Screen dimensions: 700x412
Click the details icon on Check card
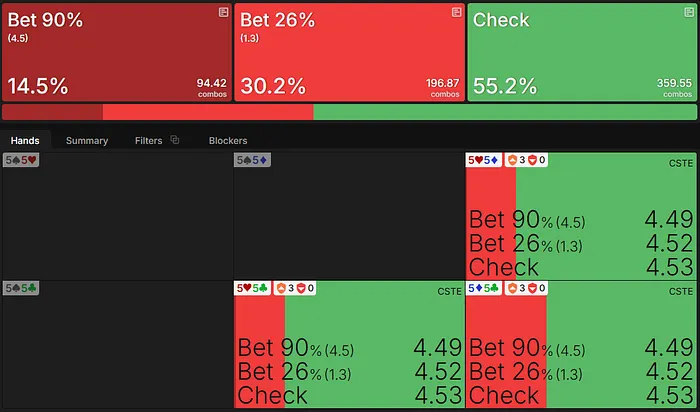click(x=689, y=12)
